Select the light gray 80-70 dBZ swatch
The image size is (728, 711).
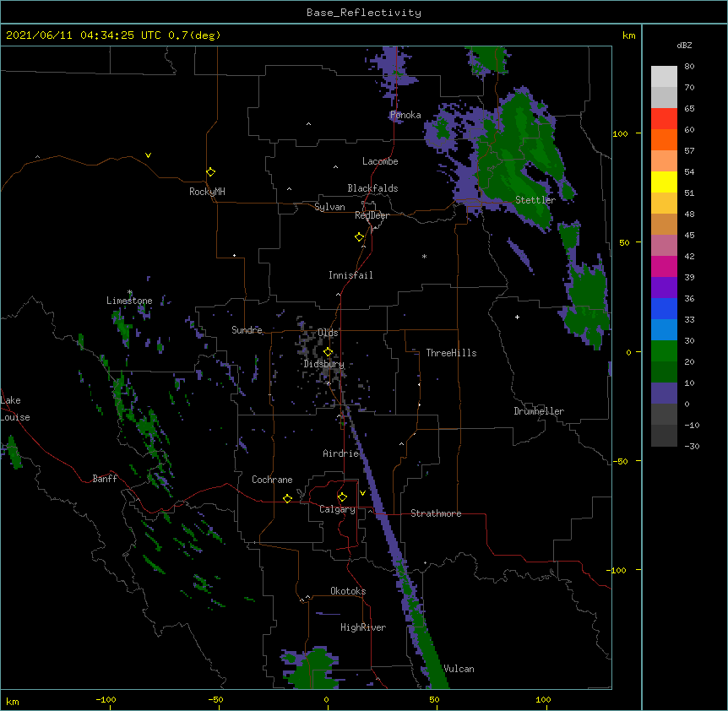[664, 77]
